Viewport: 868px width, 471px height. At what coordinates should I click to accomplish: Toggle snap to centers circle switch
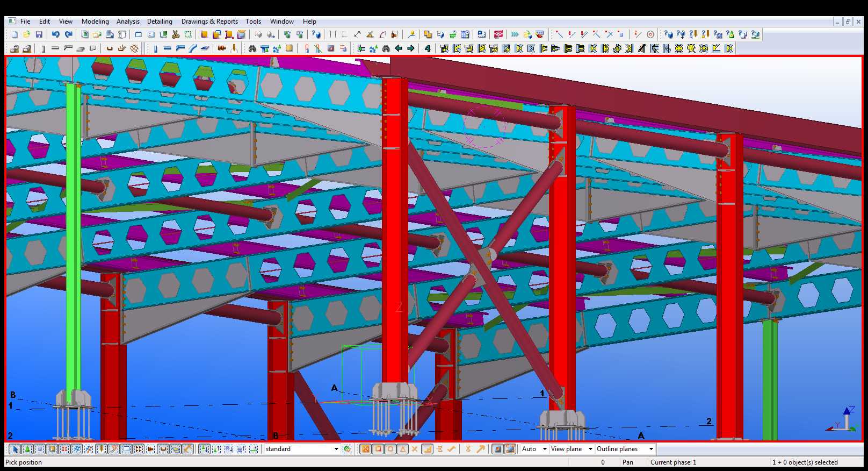click(x=390, y=449)
